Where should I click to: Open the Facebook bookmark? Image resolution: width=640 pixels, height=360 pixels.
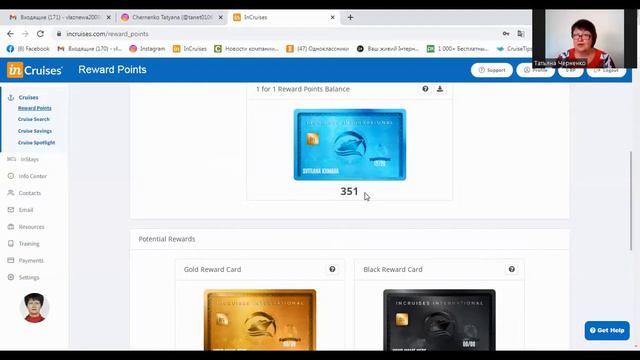[28, 49]
